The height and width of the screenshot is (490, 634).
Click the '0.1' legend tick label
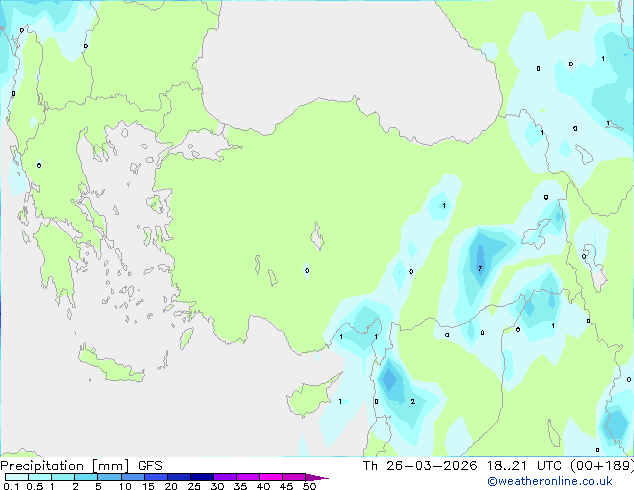pyautogui.click(x=11, y=486)
